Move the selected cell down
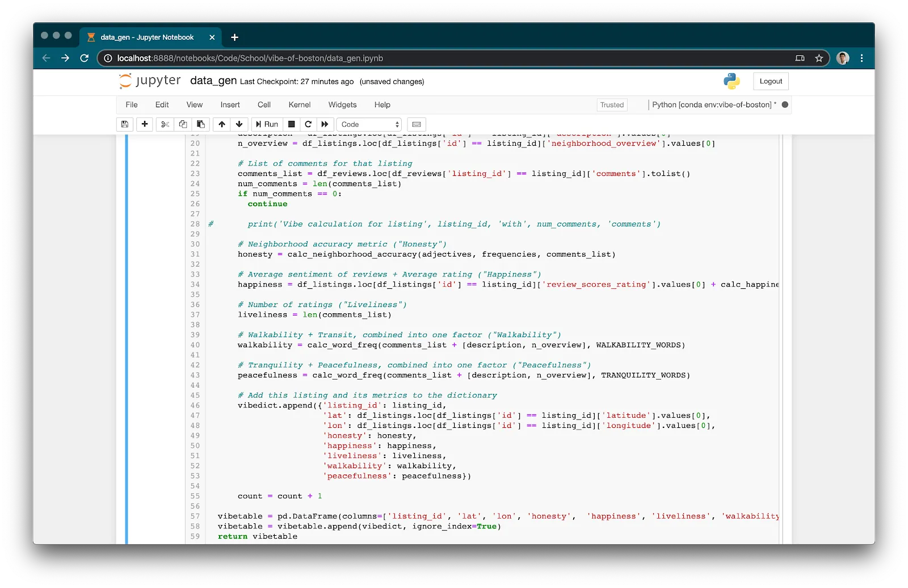Screen dimensions: 908x588 [239, 124]
